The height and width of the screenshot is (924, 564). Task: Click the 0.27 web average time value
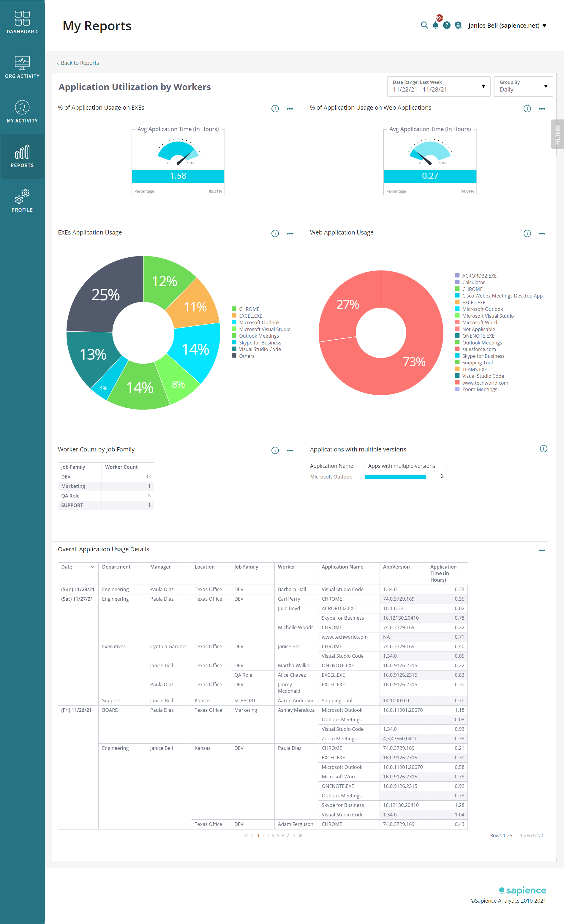pos(430,176)
